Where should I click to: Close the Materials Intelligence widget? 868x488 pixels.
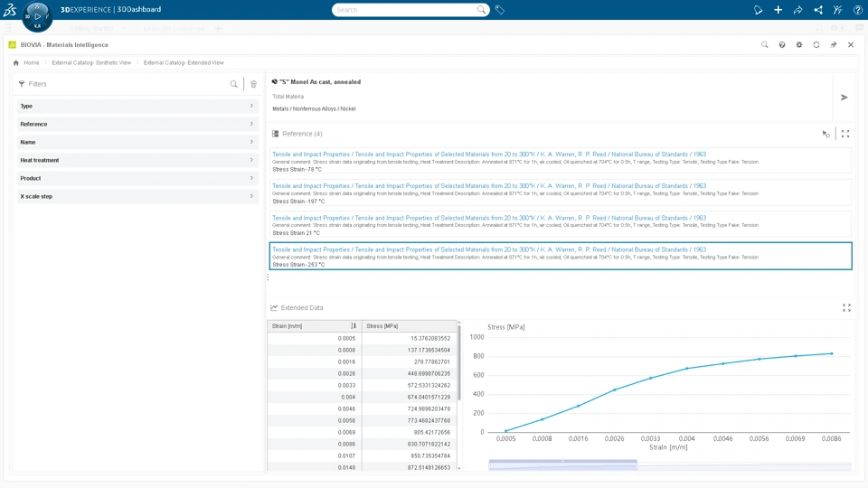tap(851, 45)
